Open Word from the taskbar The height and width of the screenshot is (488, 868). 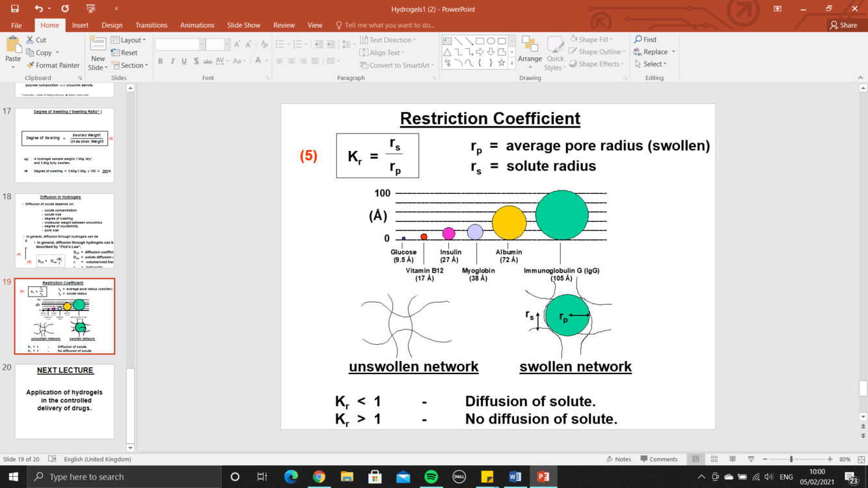point(515,477)
